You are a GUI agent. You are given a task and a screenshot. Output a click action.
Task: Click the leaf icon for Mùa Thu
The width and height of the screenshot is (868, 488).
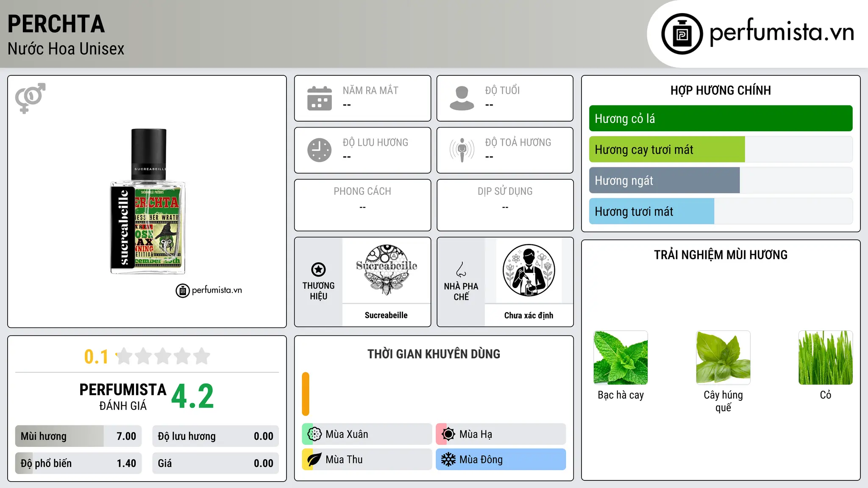(314, 460)
